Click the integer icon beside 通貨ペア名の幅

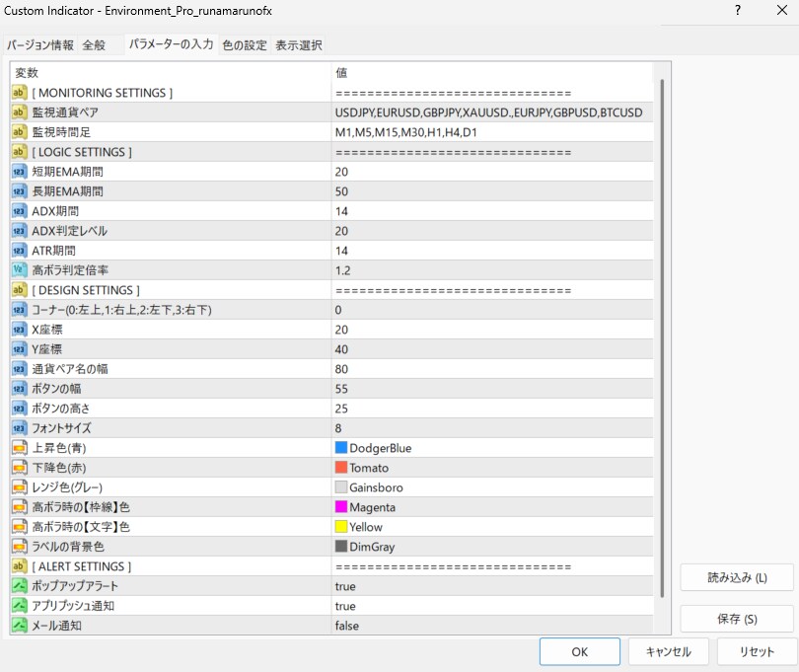19,369
